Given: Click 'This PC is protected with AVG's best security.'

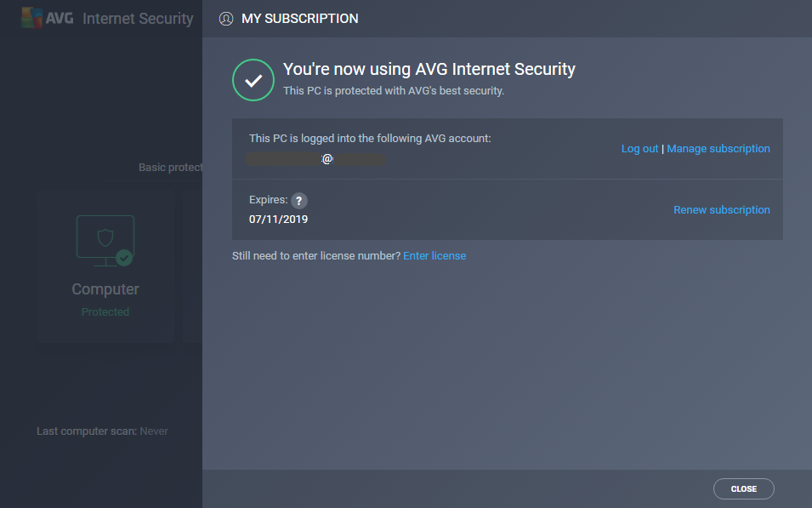Looking at the screenshot, I should click(394, 91).
